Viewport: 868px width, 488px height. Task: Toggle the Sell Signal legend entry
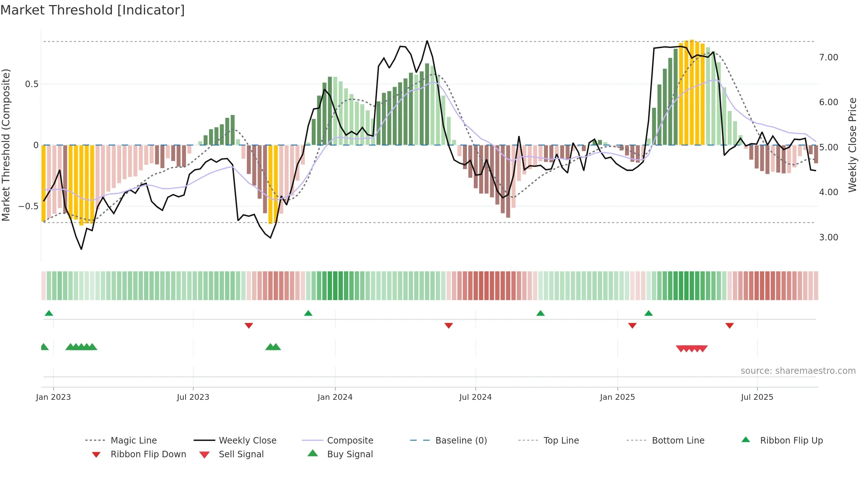pos(231,454)
